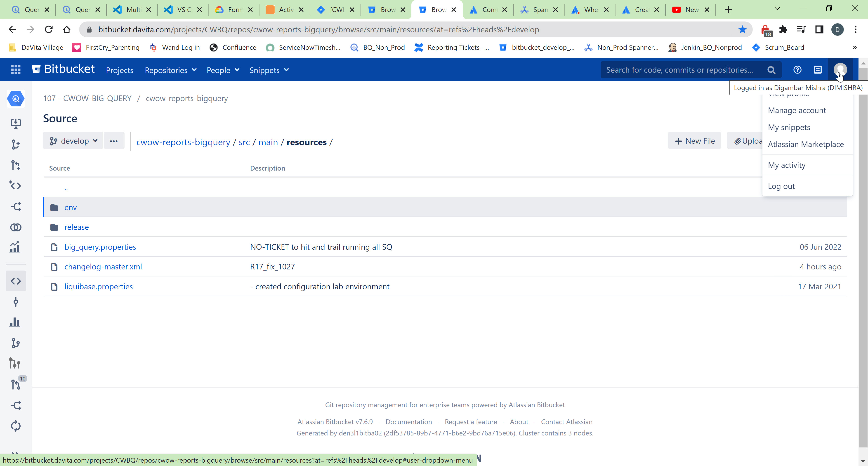Click the Help question mark icon
Screen dimensions: 868x466
[797, 70]
